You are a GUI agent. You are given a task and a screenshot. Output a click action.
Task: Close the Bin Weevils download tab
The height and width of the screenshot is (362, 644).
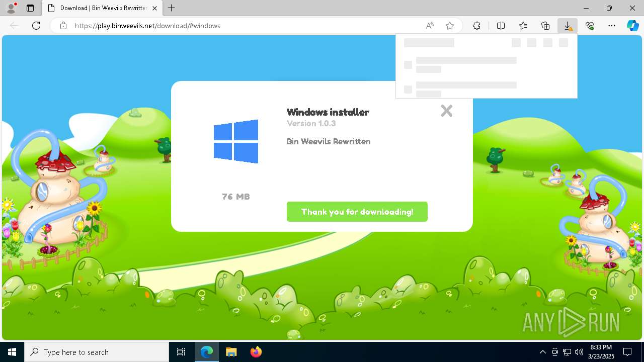coord(155,8)
